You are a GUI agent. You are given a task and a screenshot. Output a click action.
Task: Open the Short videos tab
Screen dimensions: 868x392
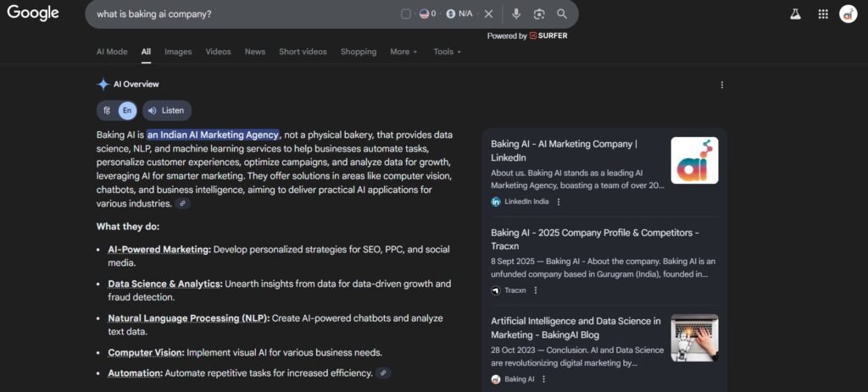pyautogui.click(x=303, y=52)
